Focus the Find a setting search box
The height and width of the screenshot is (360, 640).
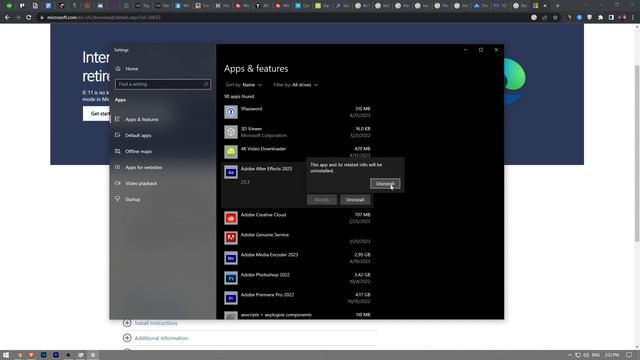pos(163,84)
